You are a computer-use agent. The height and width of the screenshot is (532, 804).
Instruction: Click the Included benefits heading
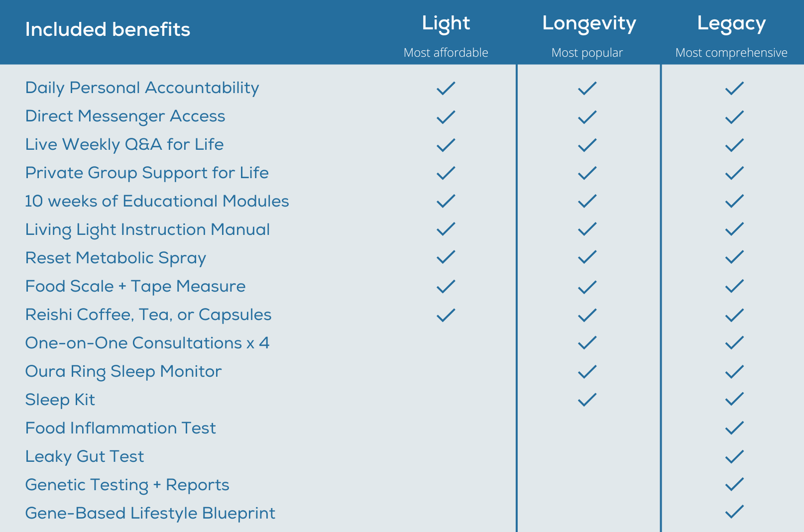pos(108,29)
